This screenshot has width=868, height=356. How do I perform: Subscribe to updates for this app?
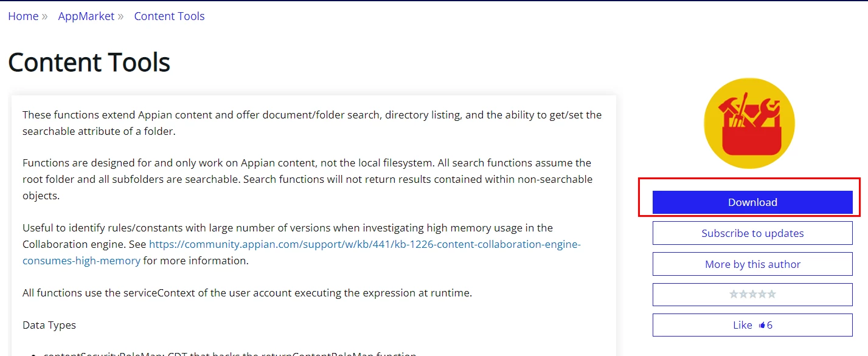point(752,233)
